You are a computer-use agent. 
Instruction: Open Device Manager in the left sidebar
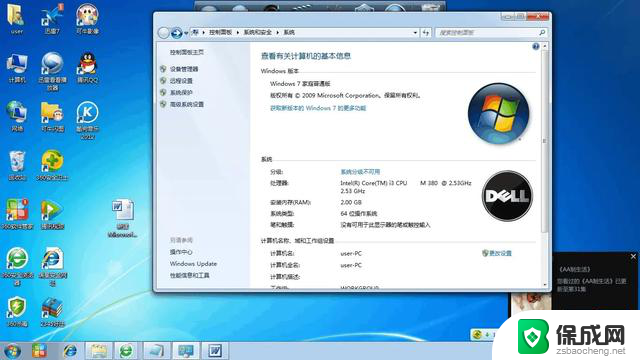click(x=184, y=69)
